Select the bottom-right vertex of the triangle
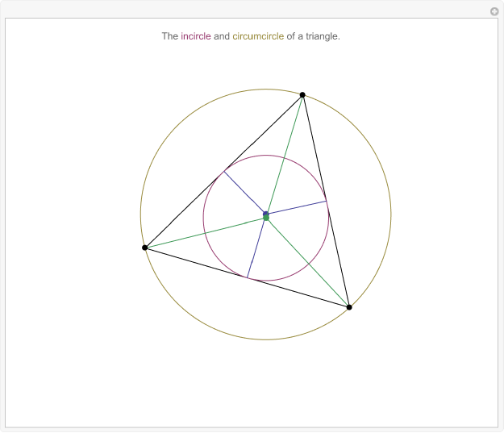This screenshot has height=433, width=504. tap(349, 307)
